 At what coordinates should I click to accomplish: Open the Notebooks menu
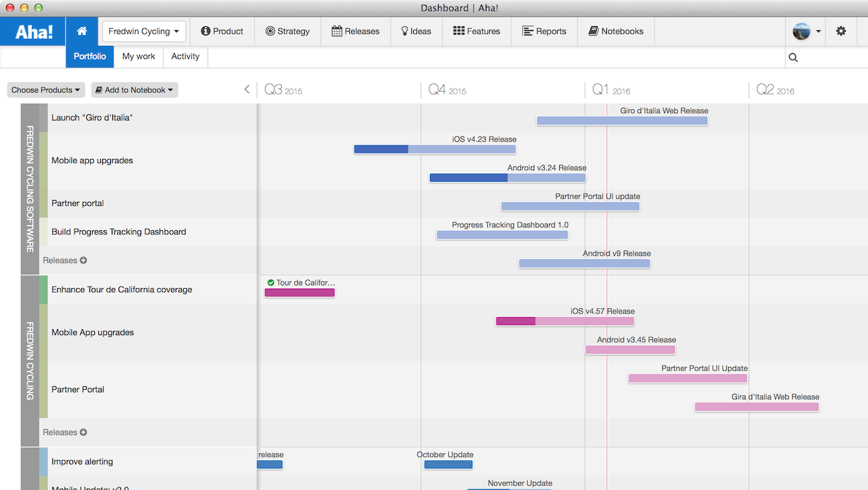(x=616, y=31)
